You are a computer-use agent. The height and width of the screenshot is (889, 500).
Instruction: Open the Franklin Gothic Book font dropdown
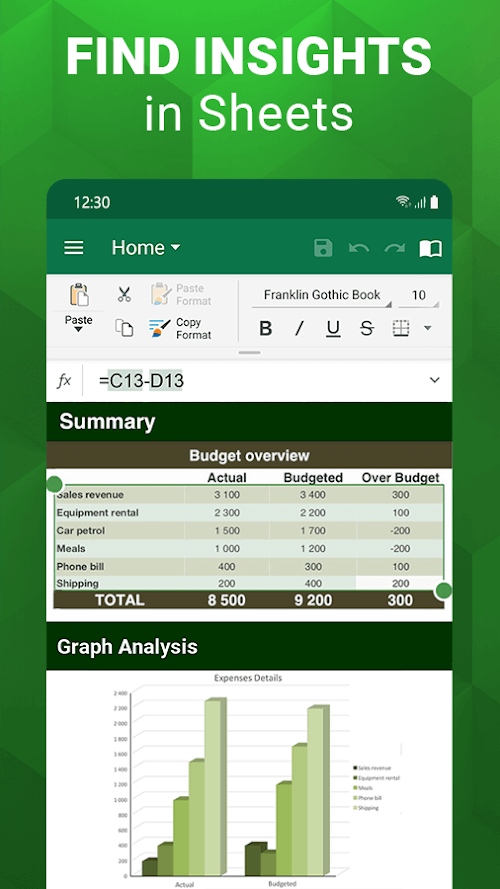click(x=322, y=296)
